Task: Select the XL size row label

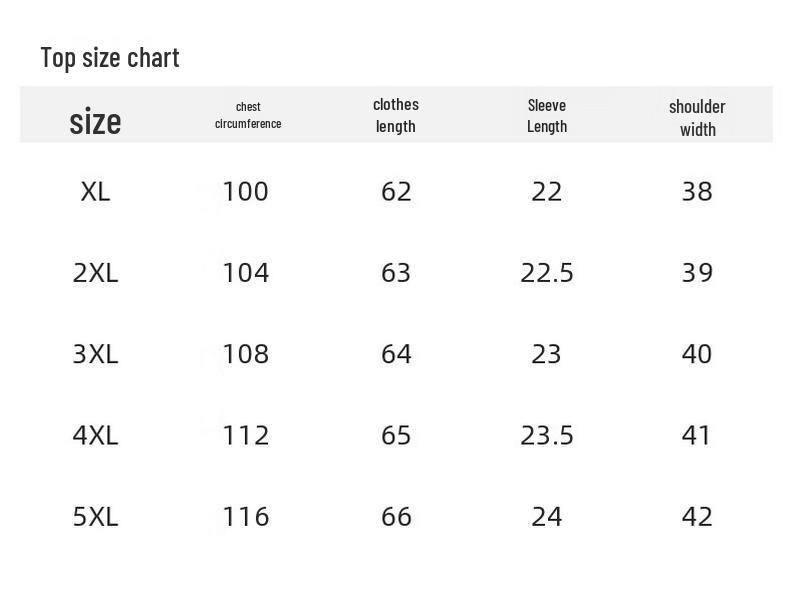Action: [x=95, y=191]
